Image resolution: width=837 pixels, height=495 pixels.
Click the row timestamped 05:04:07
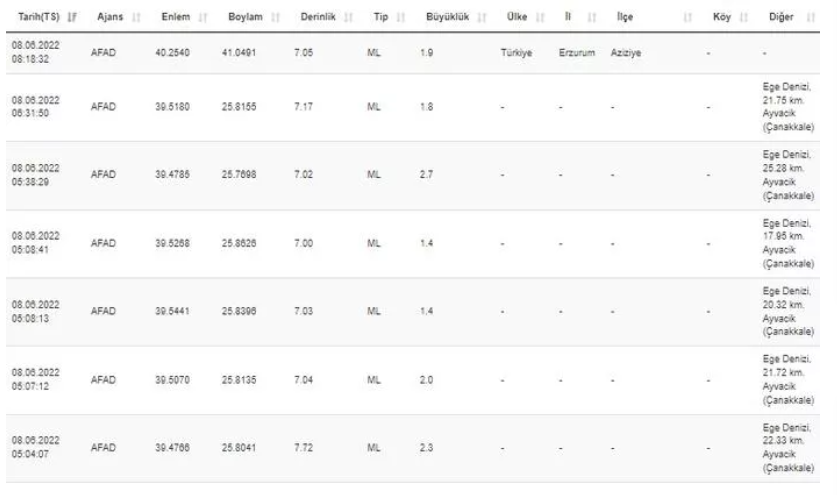coord(413,449)
